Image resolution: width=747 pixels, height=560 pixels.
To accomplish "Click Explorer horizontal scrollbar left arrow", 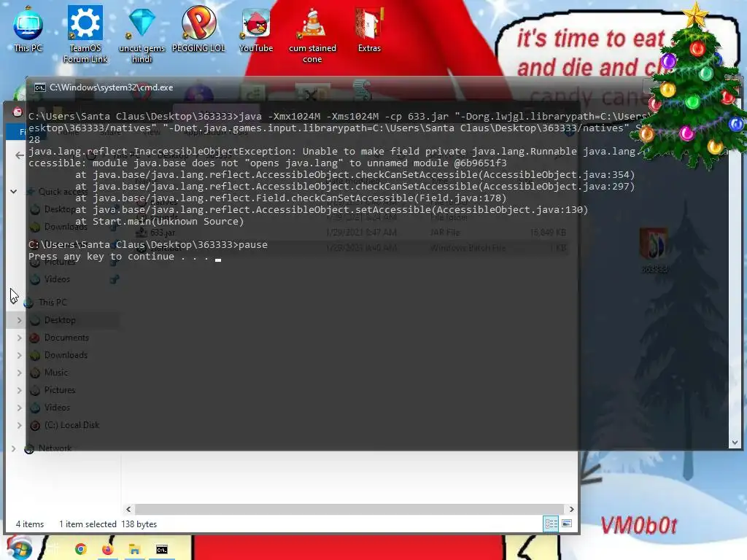I will (x=128, y=509).
